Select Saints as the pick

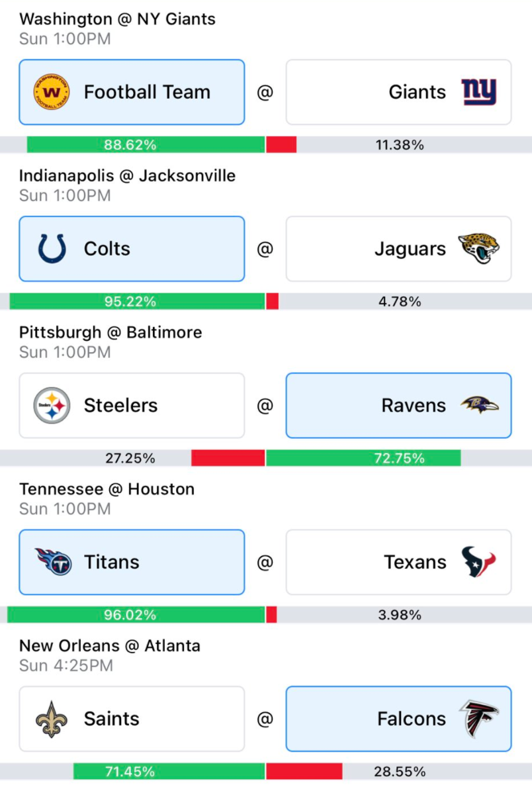(x=132, y=719)
